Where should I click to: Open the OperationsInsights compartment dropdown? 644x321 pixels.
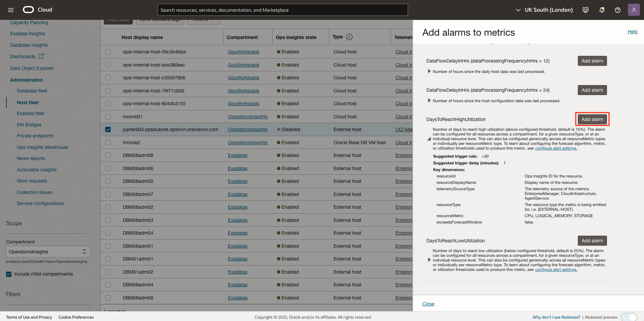[48, 252]
